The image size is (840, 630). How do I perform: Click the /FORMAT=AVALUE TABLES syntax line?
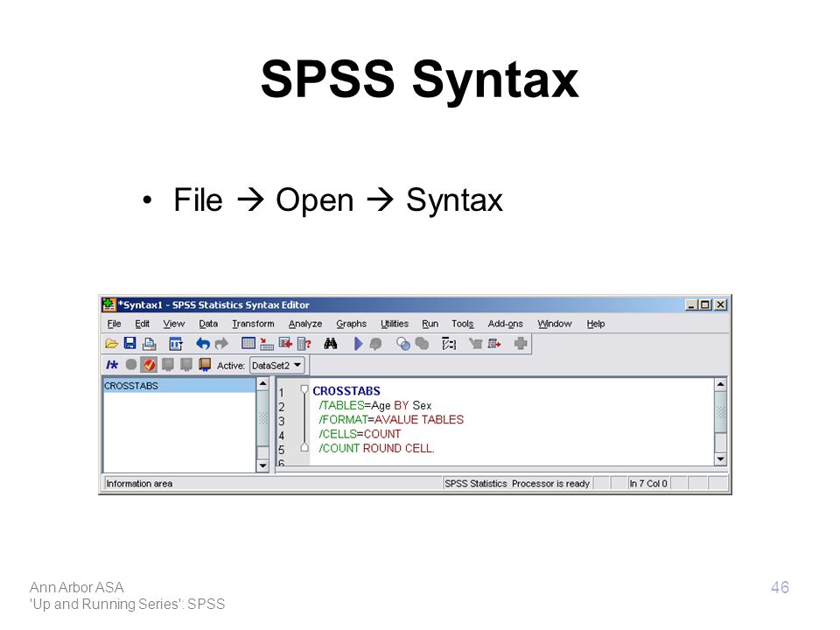391,419
